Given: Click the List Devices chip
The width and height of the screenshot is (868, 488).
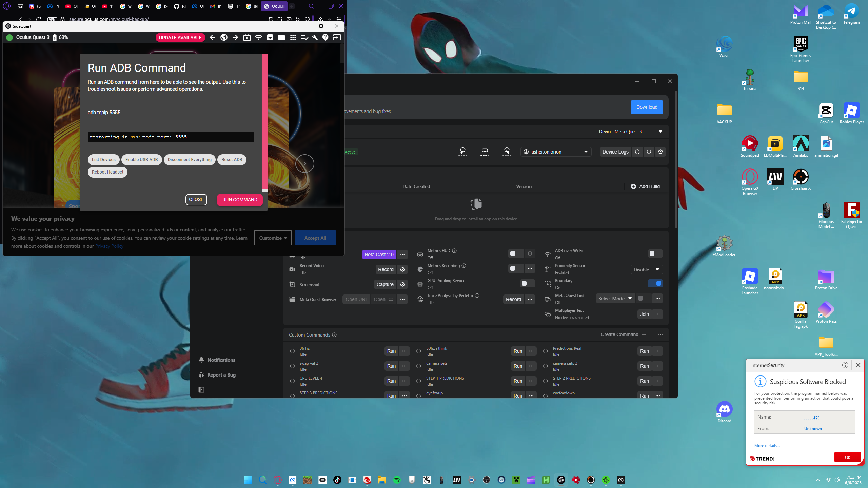Looking at the screenshot, I should click(x=103, y=160).
